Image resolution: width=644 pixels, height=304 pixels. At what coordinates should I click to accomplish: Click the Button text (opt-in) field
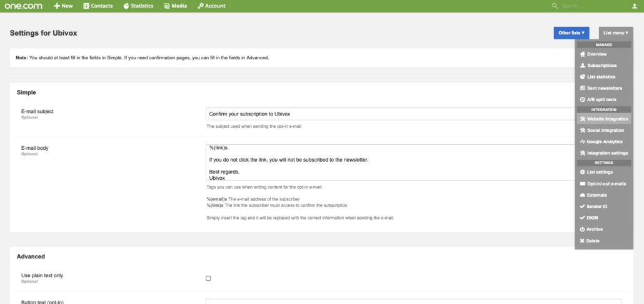[x=413, y=302]
